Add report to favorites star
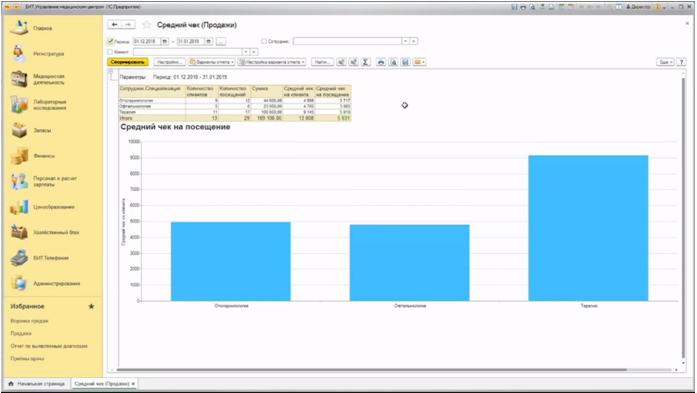The image size is (697, 393). coord(146,25)
